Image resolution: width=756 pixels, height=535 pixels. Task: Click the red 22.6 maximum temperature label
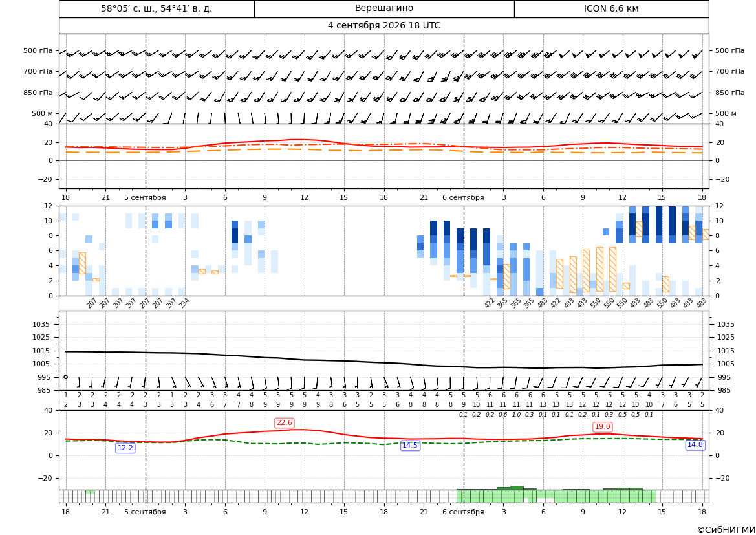[284, 422]
